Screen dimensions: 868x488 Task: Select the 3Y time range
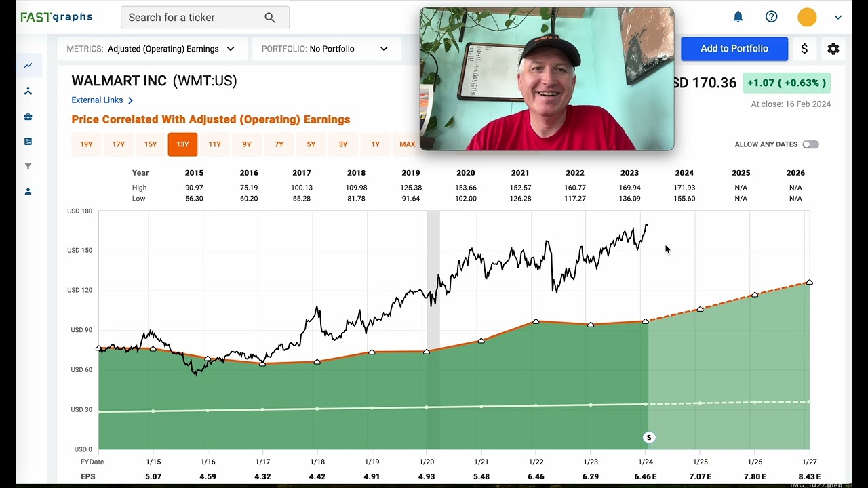click(343, 144)
